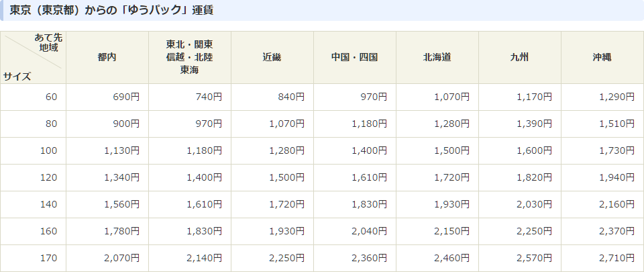Click 1,180円 in the size 100 row
Viewport: 644px width, 272px height.
pos(204,151)
